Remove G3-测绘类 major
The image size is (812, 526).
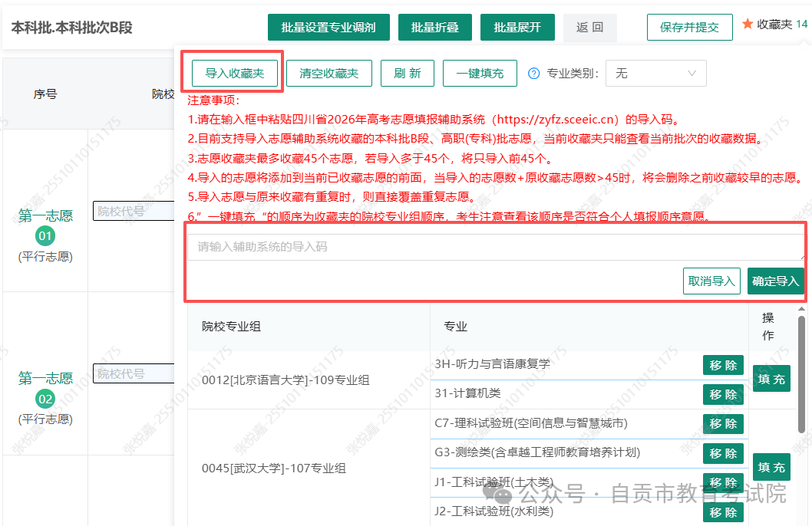click(723, 454)
